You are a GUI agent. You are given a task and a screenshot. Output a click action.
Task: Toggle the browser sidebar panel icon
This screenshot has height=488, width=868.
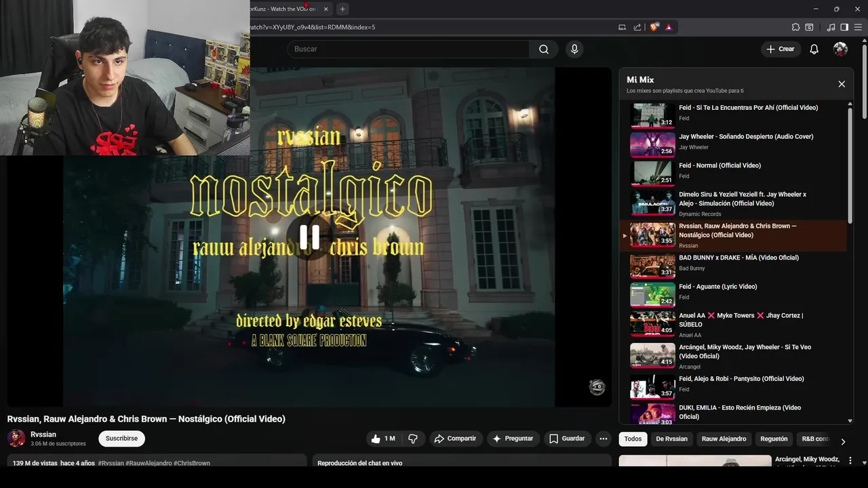click(844, 27)
